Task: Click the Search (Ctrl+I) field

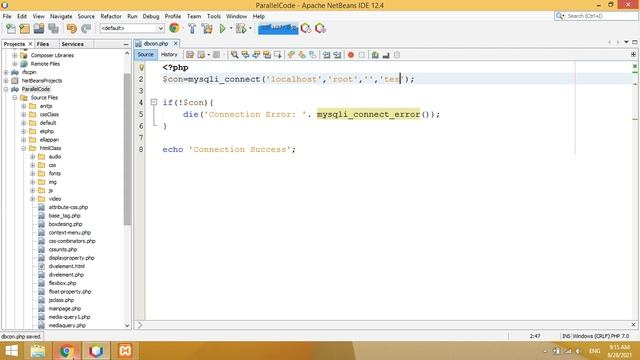Action: [596, 16]
